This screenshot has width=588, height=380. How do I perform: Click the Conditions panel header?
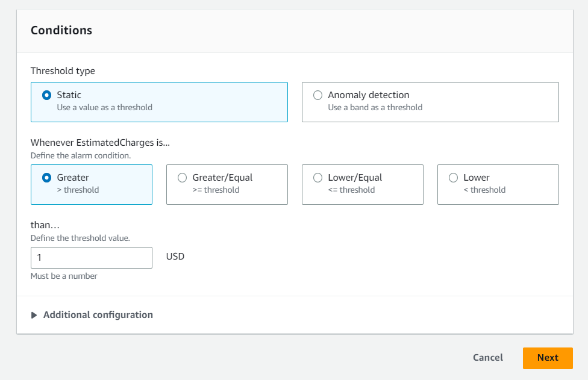click(61, 30)
